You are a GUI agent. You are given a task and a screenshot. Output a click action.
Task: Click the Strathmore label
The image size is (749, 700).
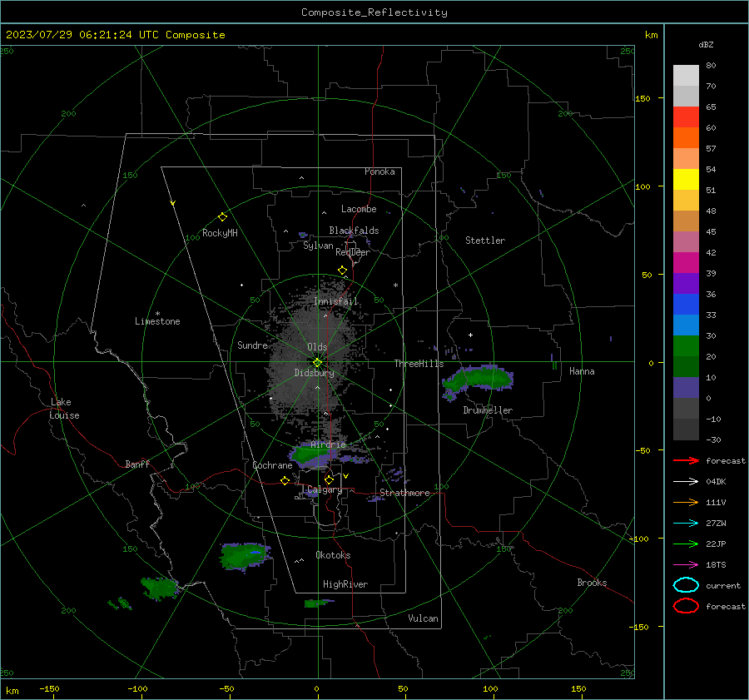(404, 493)
